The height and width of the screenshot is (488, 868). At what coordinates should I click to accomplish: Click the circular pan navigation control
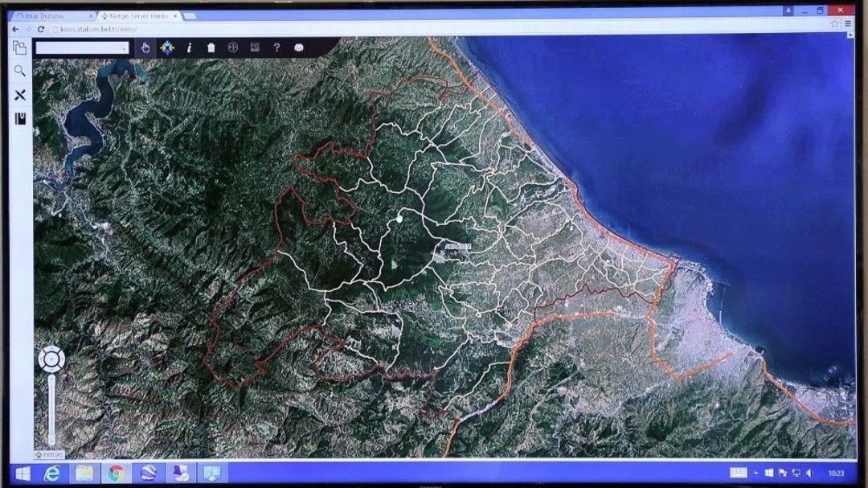51,359
